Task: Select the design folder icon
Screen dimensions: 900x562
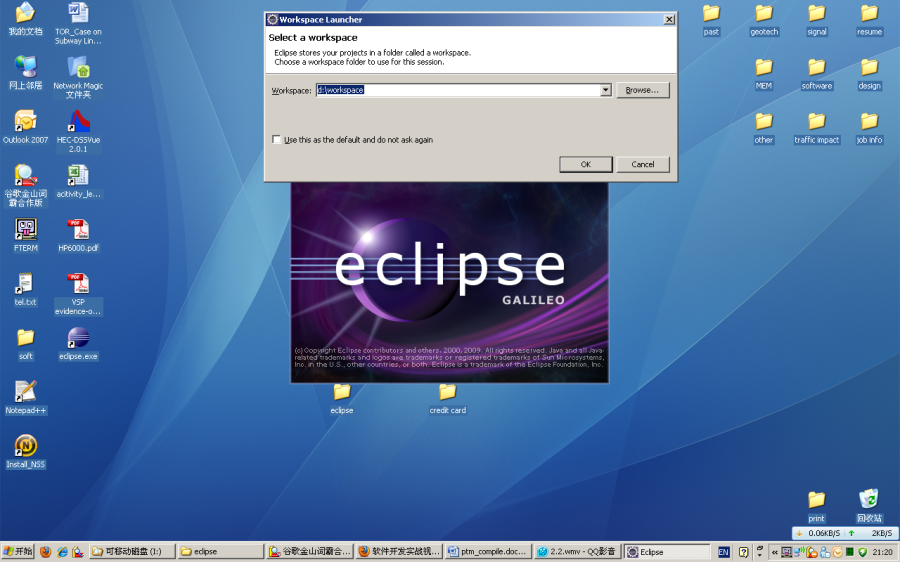Action: coord(869,75)
